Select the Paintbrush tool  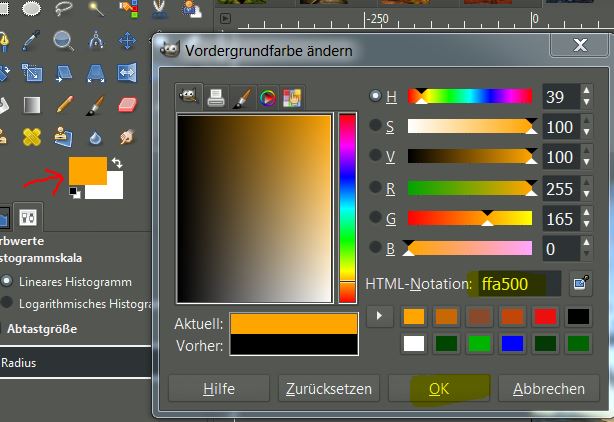tap(95, 106)
